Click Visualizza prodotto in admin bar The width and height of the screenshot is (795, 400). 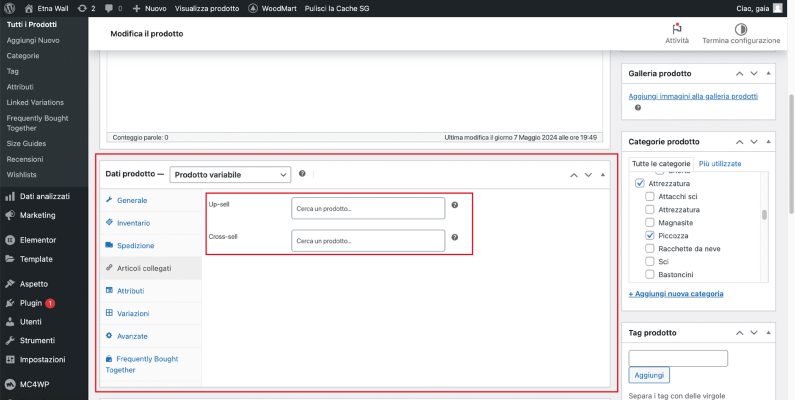click(207, 8)
